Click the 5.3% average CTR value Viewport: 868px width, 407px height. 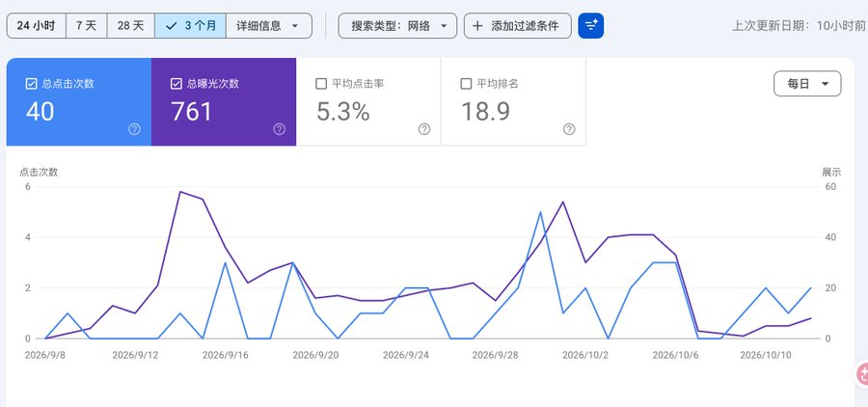[x=343, y=111]
